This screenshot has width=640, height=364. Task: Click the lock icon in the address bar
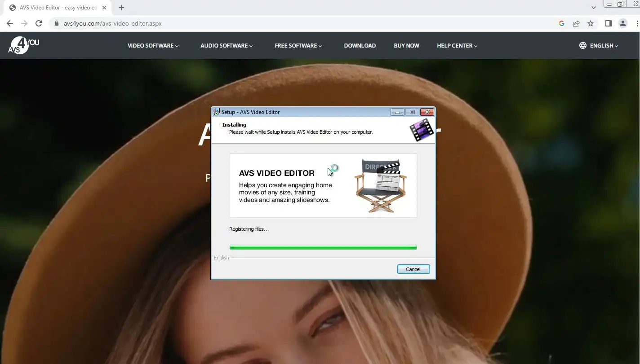click(x=57, y=23)
